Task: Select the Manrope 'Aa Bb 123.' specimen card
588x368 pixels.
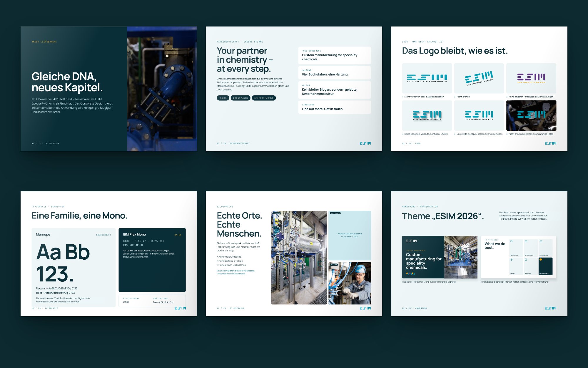Action: click(73, 267)
